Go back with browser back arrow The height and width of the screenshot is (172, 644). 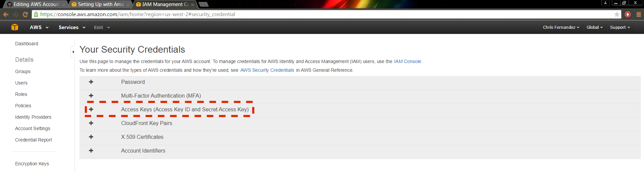(x=6, y=14)
